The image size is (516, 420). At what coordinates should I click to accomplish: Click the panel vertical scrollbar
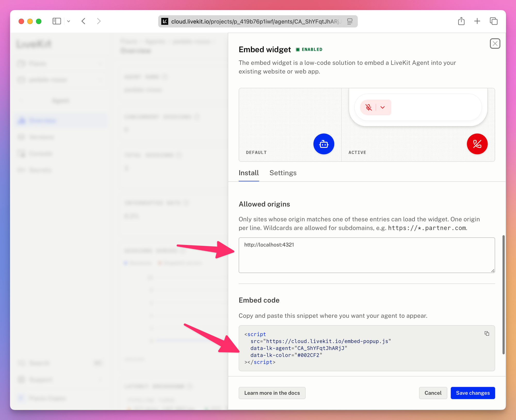[x=503, y=294]
